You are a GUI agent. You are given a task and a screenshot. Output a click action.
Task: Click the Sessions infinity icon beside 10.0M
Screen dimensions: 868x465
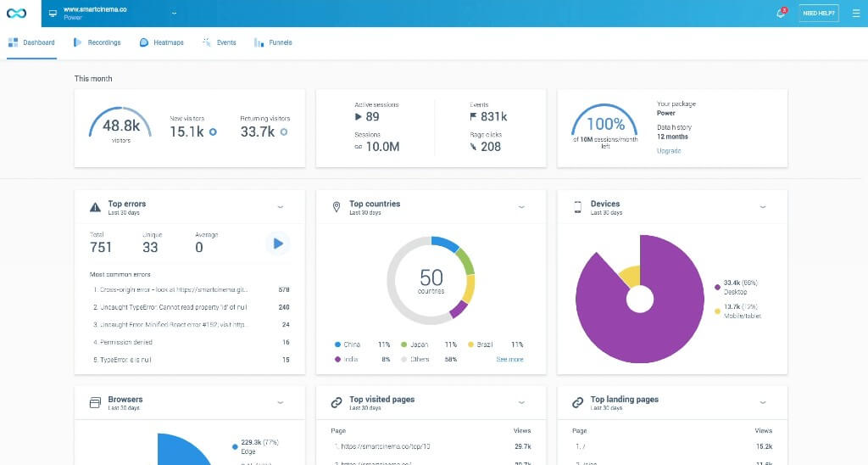pos(359,147)
